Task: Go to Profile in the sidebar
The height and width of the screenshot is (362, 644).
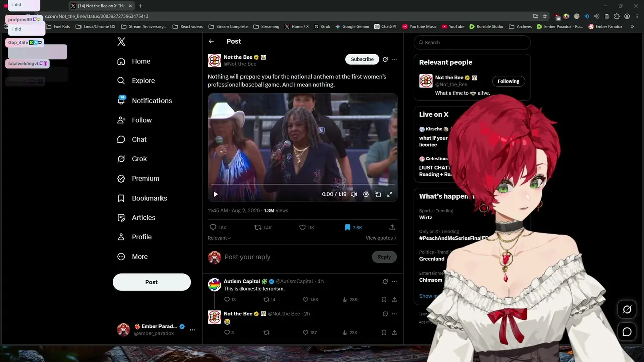Action: [x=134, y=237]
